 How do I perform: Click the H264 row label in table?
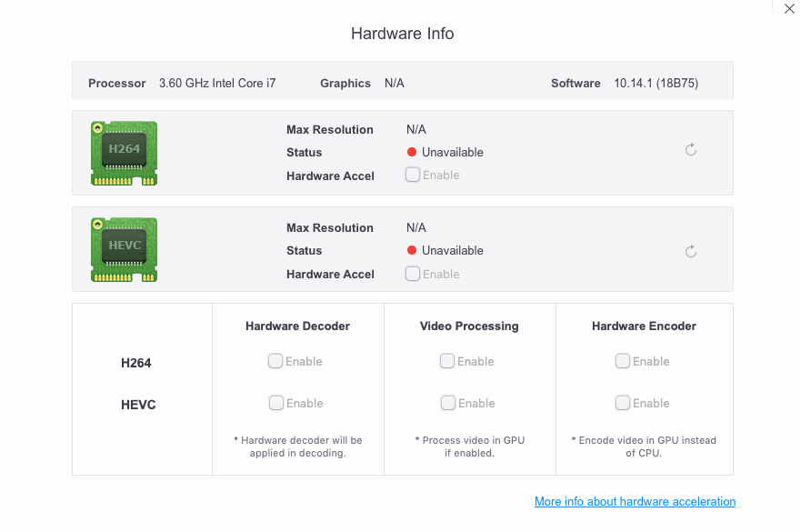135,363
